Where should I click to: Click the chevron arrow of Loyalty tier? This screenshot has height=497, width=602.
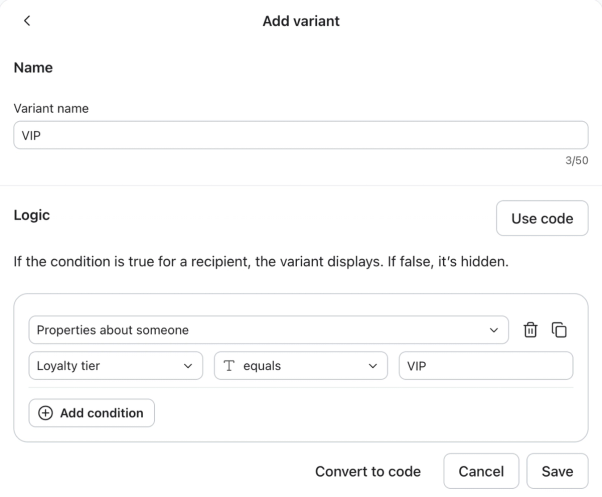(188, 366)
